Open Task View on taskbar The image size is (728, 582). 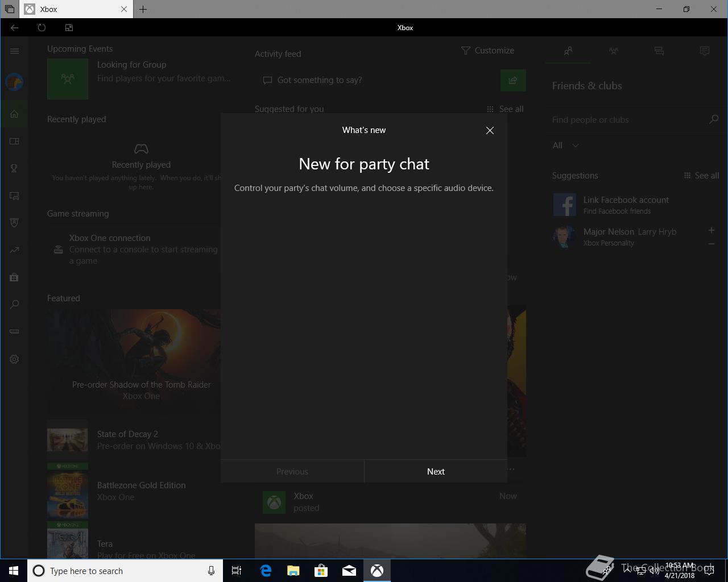pos(237,571)
